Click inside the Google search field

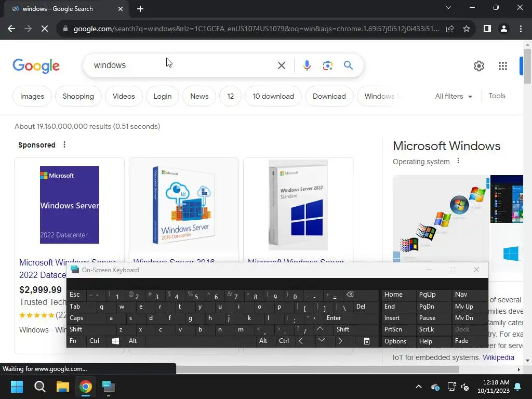point(183,65)
